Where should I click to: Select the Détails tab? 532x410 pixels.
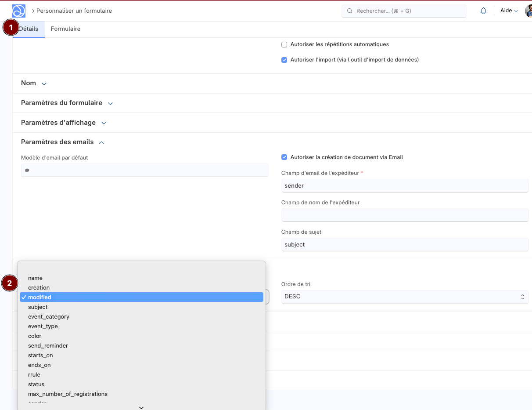point(29,29)
